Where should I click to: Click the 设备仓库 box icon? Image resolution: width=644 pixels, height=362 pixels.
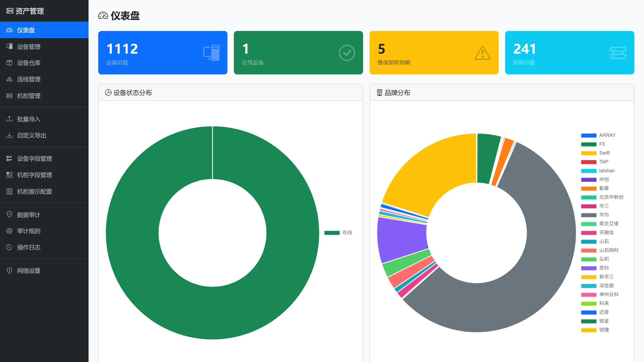[9, 63]
